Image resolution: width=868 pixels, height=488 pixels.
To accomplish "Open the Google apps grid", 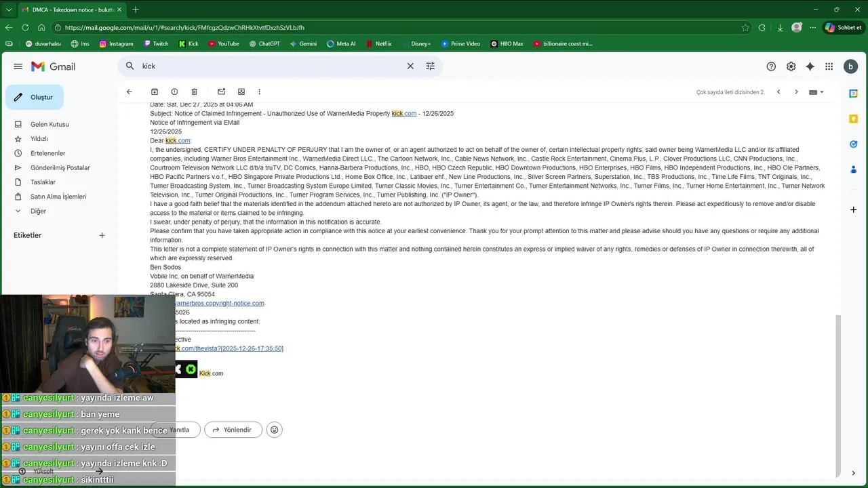I will [829, 66].
